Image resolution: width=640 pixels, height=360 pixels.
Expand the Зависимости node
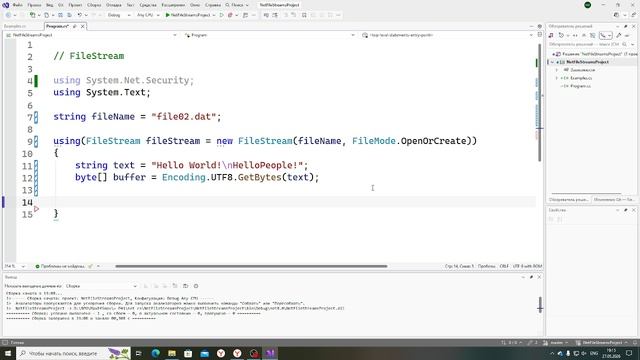[x=556, y=70]
